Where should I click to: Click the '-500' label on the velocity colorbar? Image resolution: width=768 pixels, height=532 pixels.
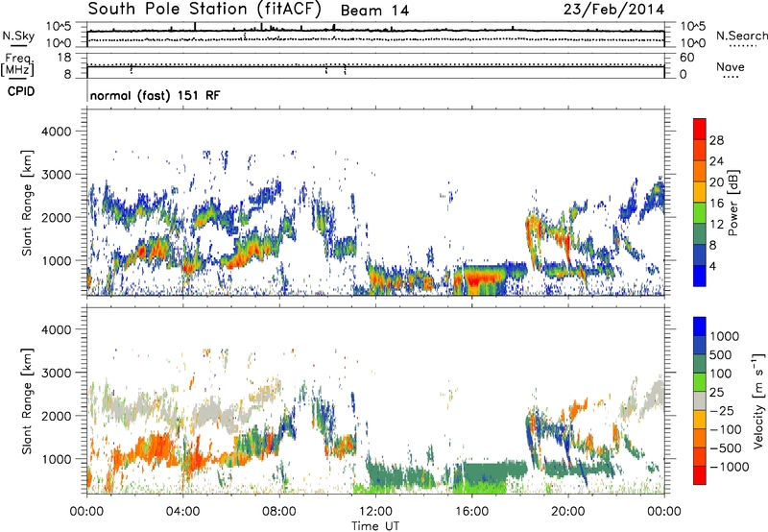(x=726, y=448)
